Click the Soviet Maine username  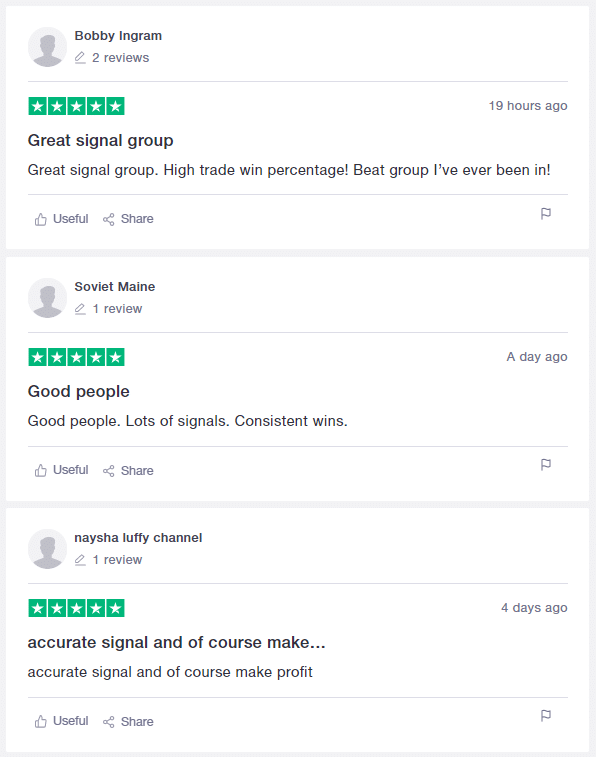[115, 287]
